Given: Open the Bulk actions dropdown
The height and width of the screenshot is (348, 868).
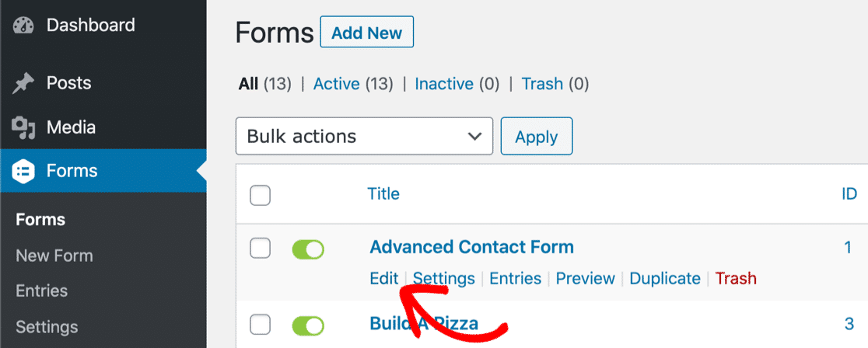Looking at the screenshot, I should [x=364, y=136].
